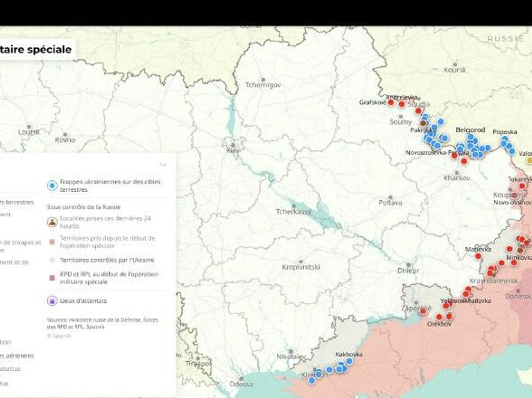
Task: Click the red marker under Matievka
Action: click(x=478, y=256)
